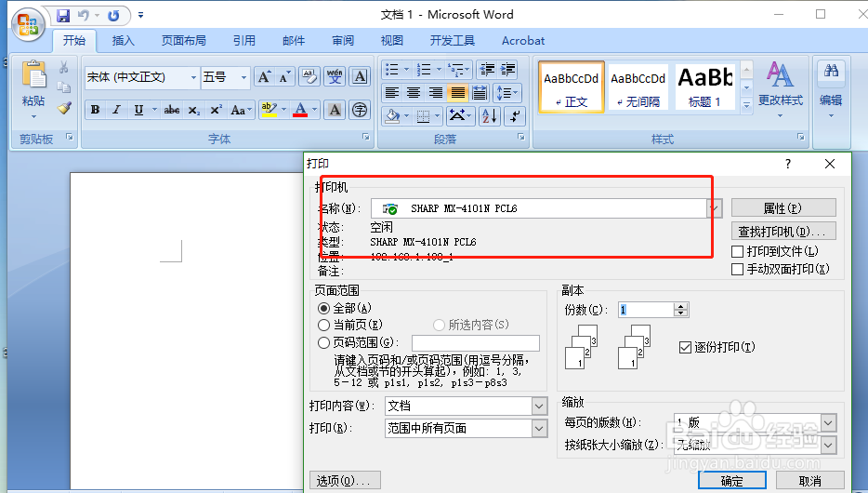Sort text with A-Z icon
This screenshot has width=868, height=493.
tap(490, 115)
